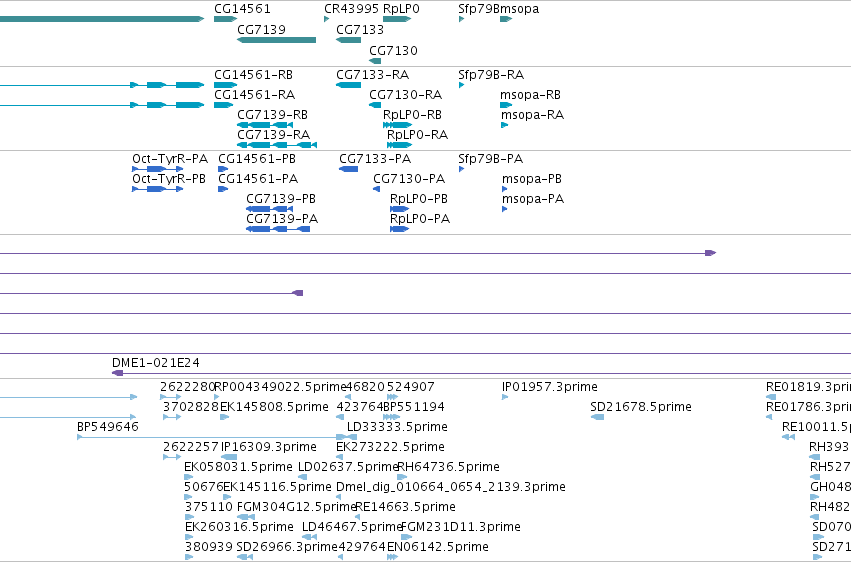This screenshot has height=562, width=851.
Task: Select the Dmel_dig_010664_0654_2139.3prime label
Action: click(451, 487)
